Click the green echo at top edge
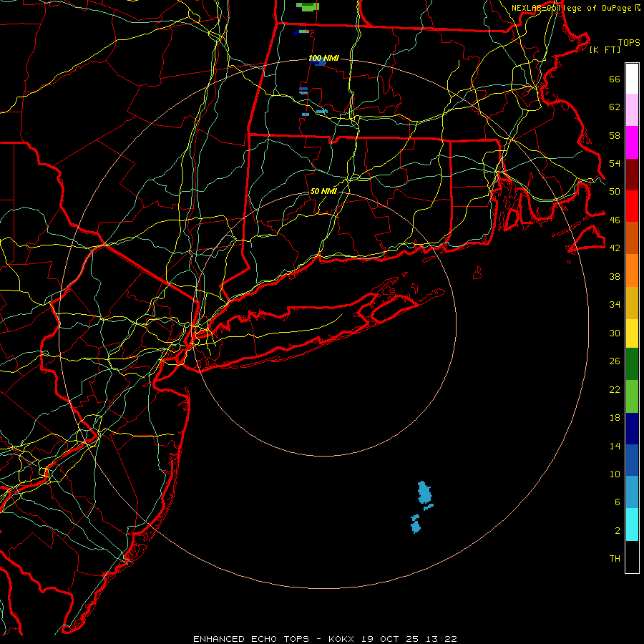Image resolution: width=644 pixels, height=644 pixels. 308,6
